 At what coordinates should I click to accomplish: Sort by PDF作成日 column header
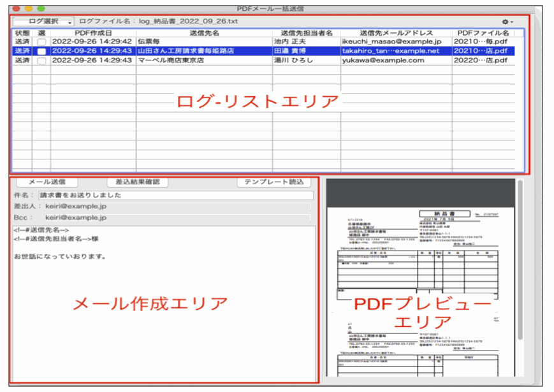pyautogui.click(x=93, y=33)
